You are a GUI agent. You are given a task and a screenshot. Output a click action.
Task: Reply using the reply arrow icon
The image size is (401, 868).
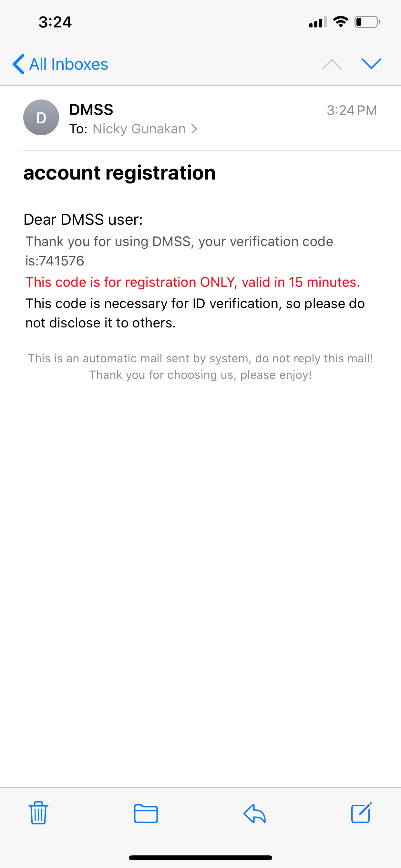[x=255, y=813]
